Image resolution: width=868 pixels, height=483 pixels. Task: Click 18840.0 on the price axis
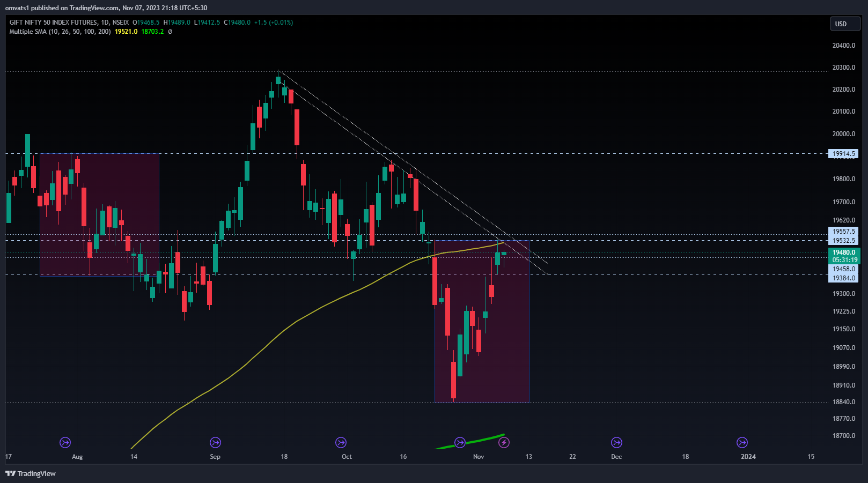844,402
